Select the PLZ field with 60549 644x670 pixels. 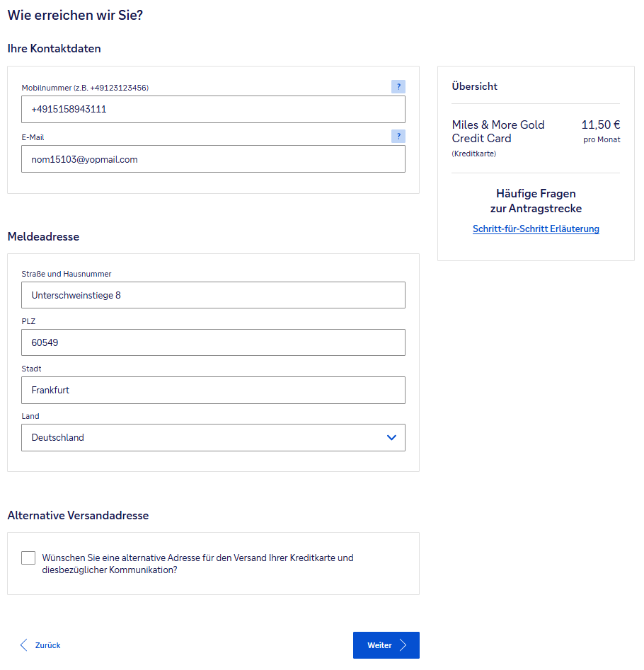tap(212, 342)
